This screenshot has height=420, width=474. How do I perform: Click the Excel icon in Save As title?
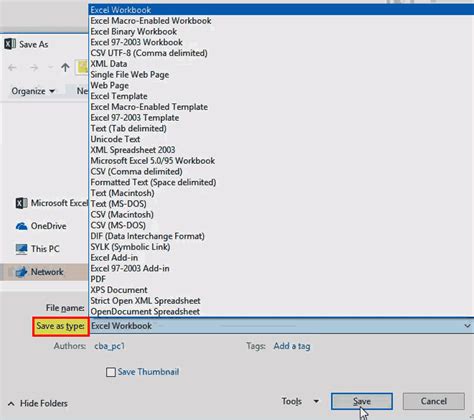tap(10, 44)
